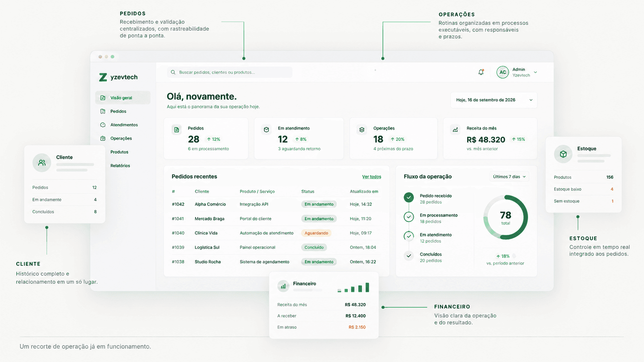
Task: Click the Atendimentos sidebar icon
Action: (x=103, y=125)
